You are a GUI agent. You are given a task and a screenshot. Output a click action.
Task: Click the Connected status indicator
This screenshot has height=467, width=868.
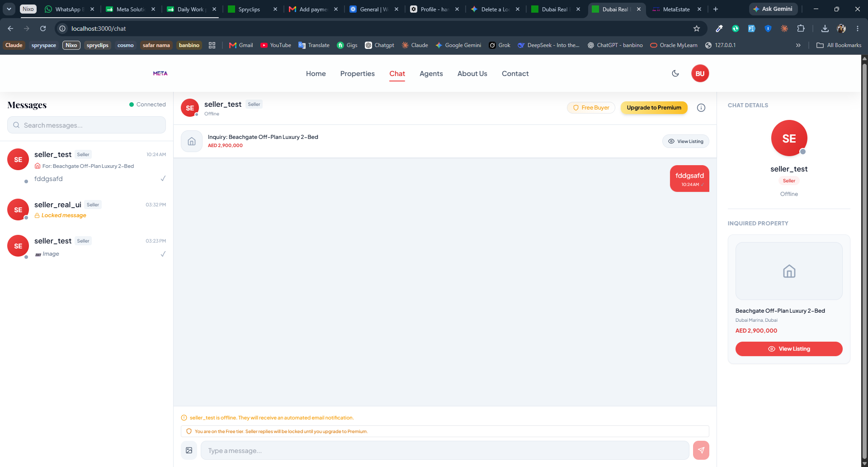tap(147, 105)
